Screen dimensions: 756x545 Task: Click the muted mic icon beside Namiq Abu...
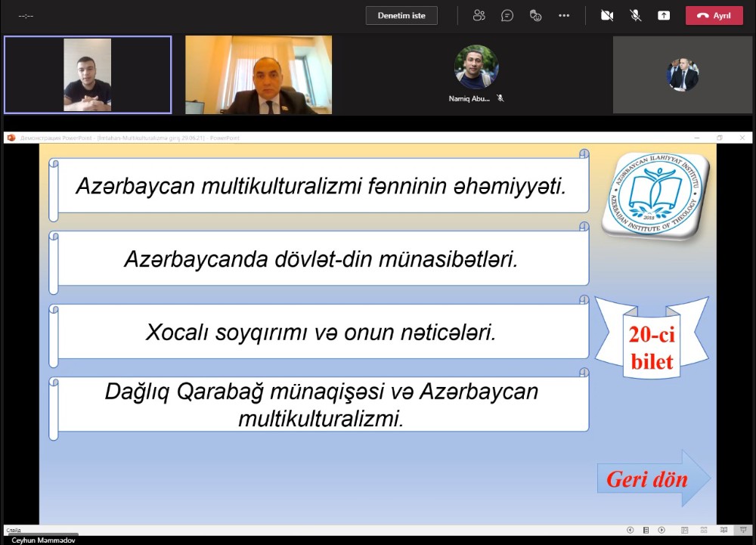coord(500,98)
